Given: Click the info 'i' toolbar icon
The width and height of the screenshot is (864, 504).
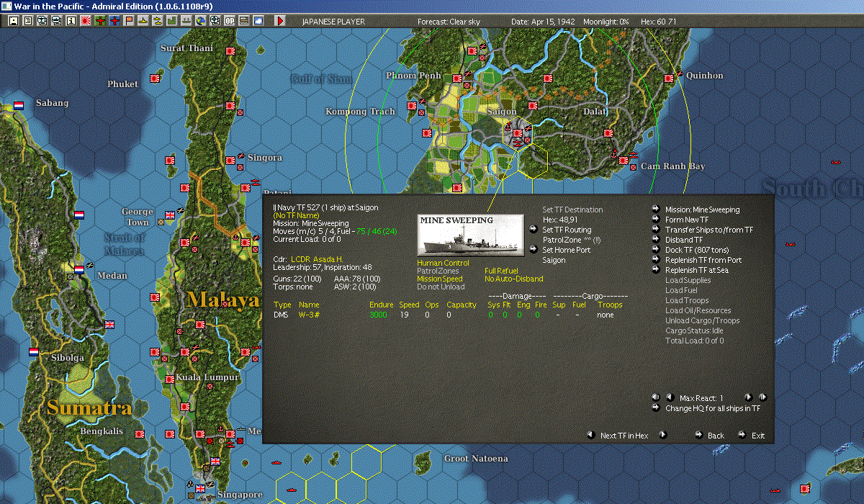Looking at the screenshot, I should coord(71,21).
